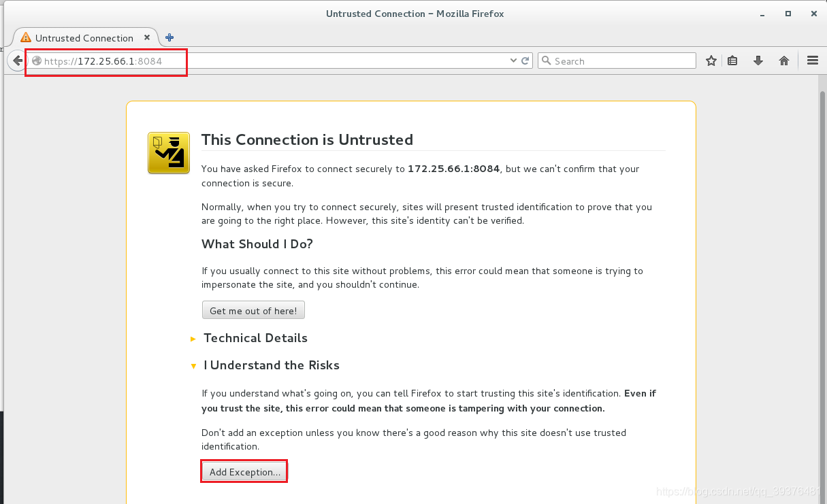
Task: Show bookmarks list icon
Action: click(732, 61)
